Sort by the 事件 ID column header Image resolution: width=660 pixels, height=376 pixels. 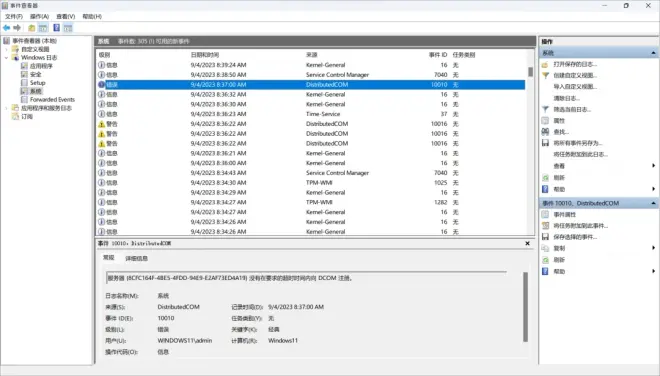coord(438,55)
